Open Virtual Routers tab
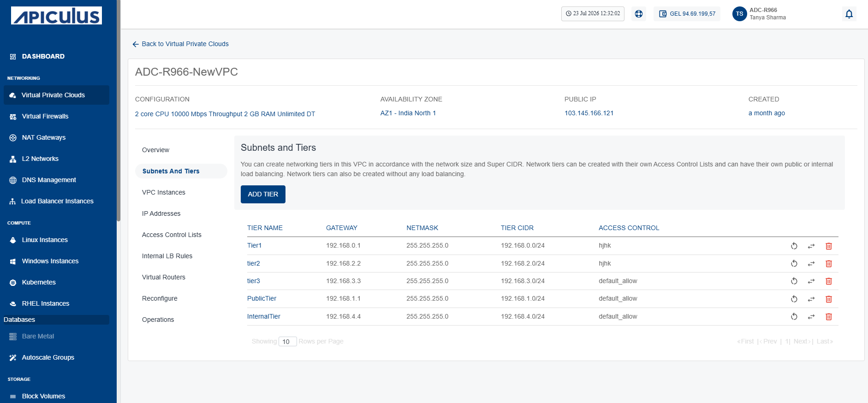868x403 pixels. click(164, 277)
